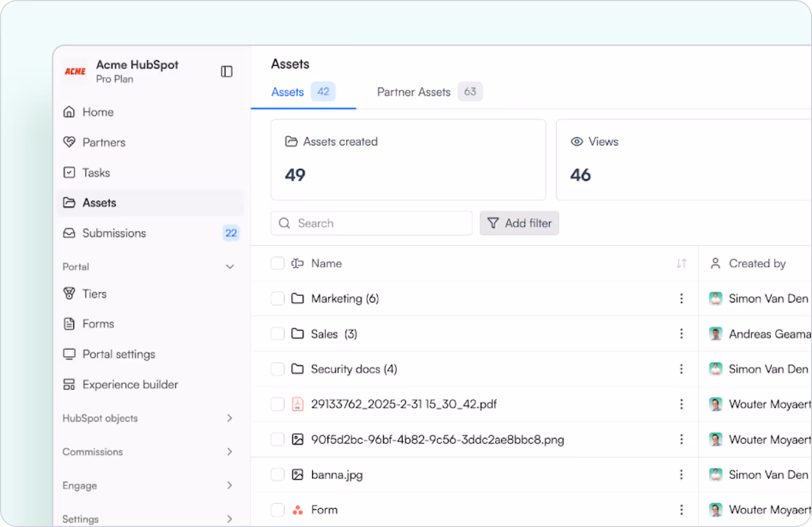This screenshot has height=527, width=812.
Task: Click the Submissions count badge 22
Action: [231, 233]
